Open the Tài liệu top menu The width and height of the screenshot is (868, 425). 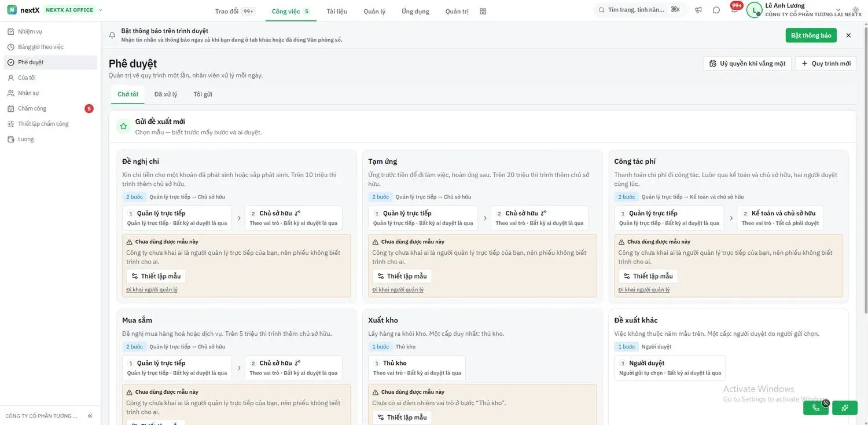tap(337, 11)
